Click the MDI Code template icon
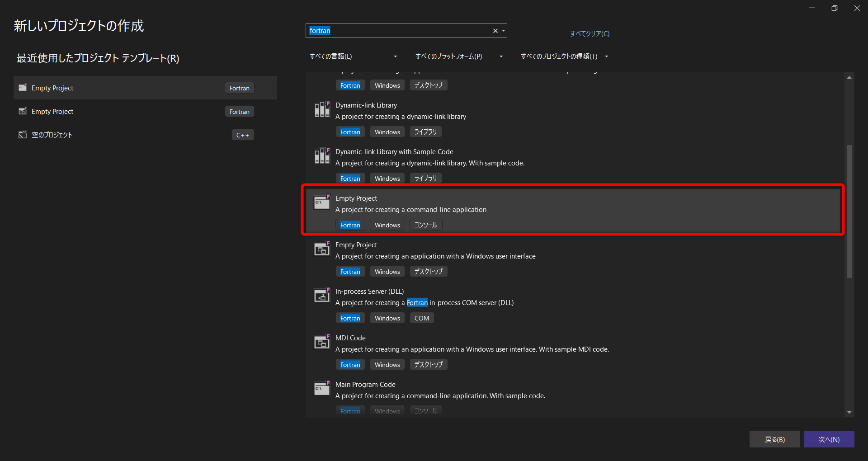Viewport: 868px width, 461px height. coord(322,342)
